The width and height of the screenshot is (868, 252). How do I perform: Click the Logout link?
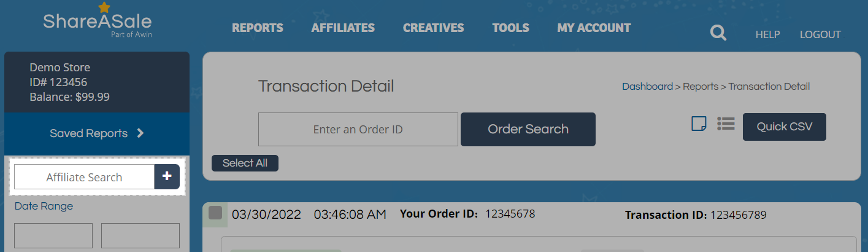(x=820, y=34)
